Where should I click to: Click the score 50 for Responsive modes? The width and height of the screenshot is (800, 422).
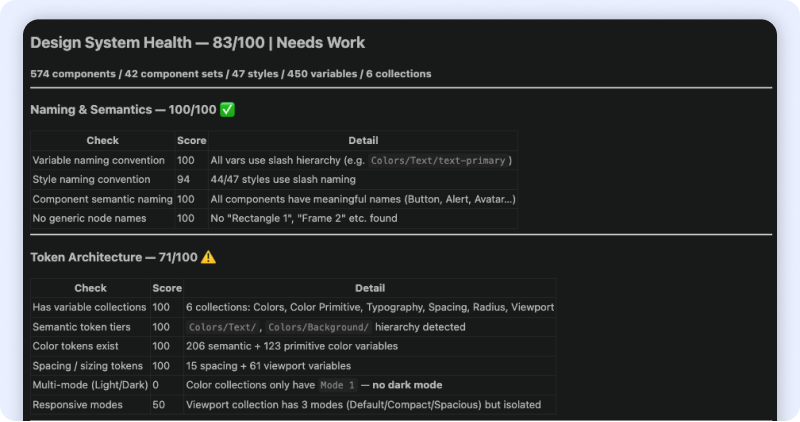click(x=159, y=405)
